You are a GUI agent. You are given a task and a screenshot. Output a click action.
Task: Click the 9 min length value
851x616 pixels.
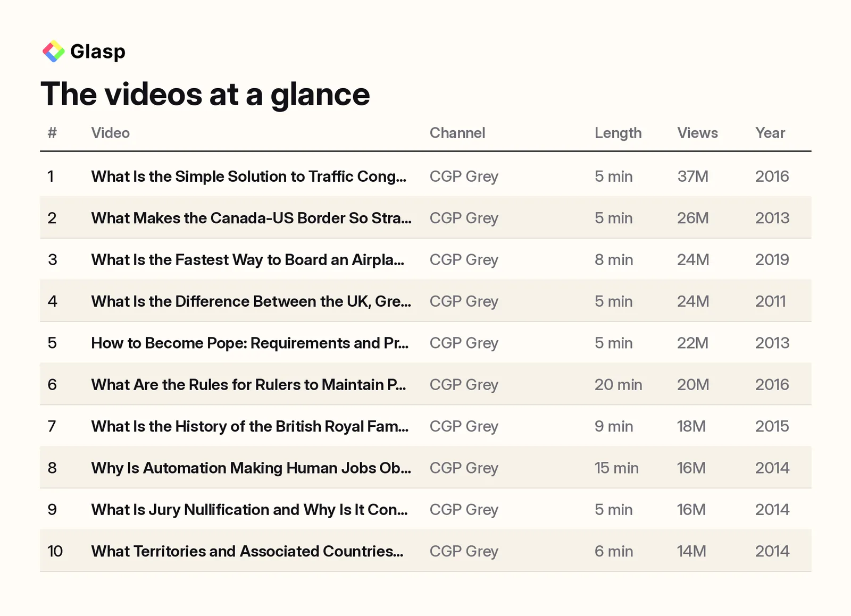(614, 426)
